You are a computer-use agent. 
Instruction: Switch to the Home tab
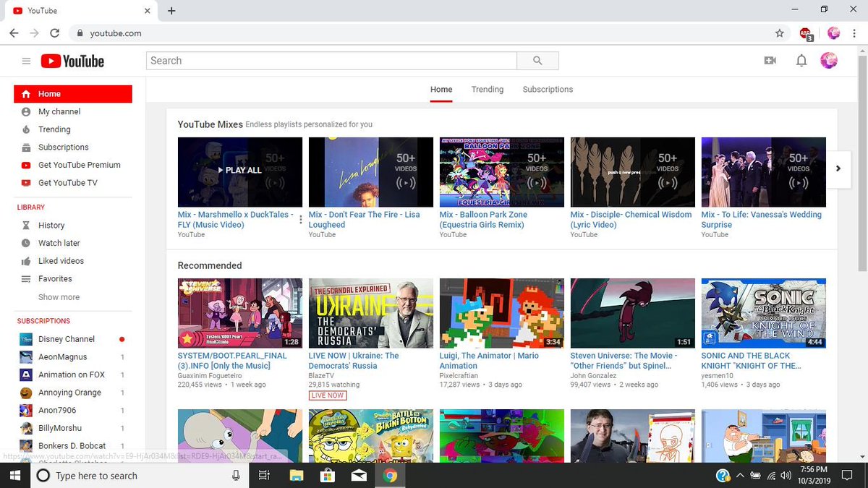pyautogui.click(x=441, y=90)
